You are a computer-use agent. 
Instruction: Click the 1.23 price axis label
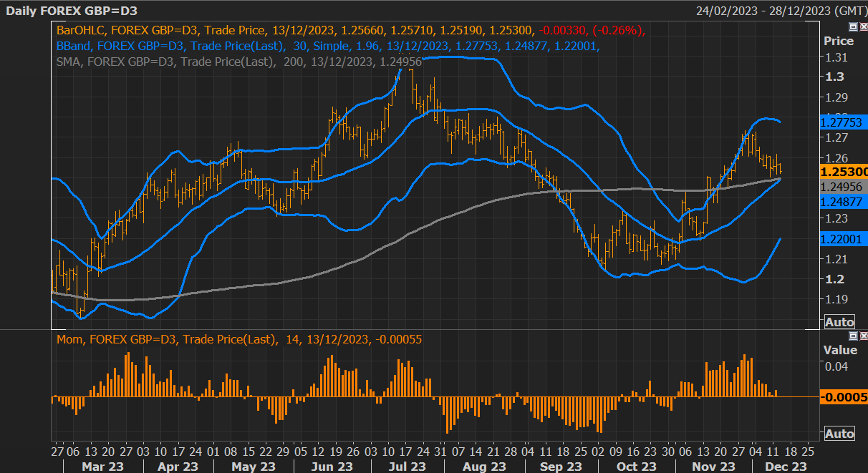coord(836,218)
